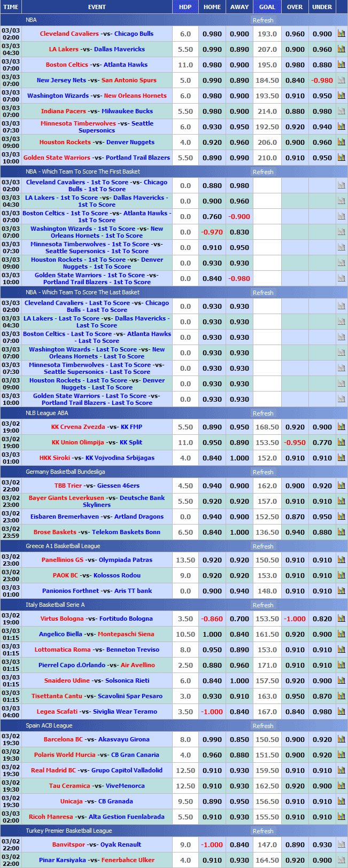Refresh the Germany Basketball Bundesliga section
Image resolution: width=348 pixels, height=868 pixels.
coord(263,472)
